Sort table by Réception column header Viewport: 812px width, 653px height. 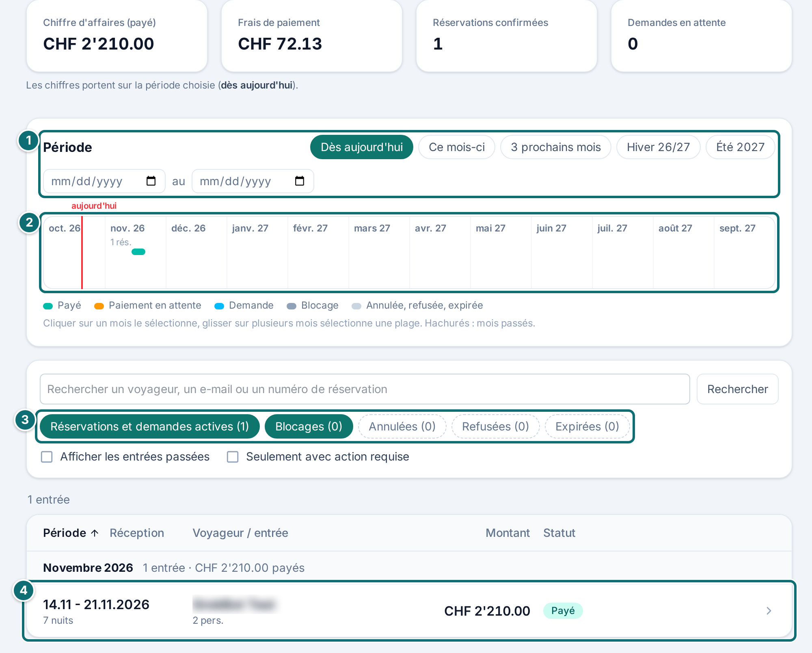[x=137, y=533]
